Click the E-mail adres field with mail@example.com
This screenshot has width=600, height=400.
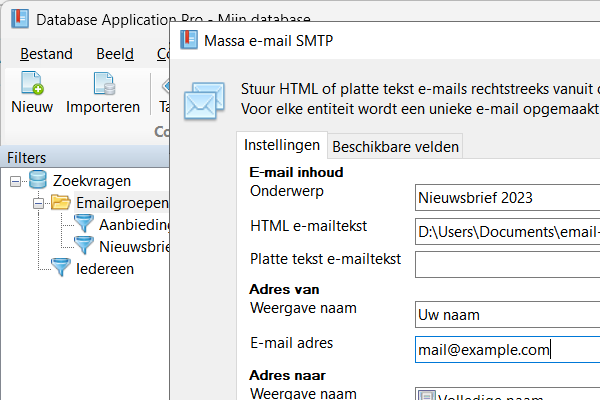pyautogui.click(x=507, y=349)
